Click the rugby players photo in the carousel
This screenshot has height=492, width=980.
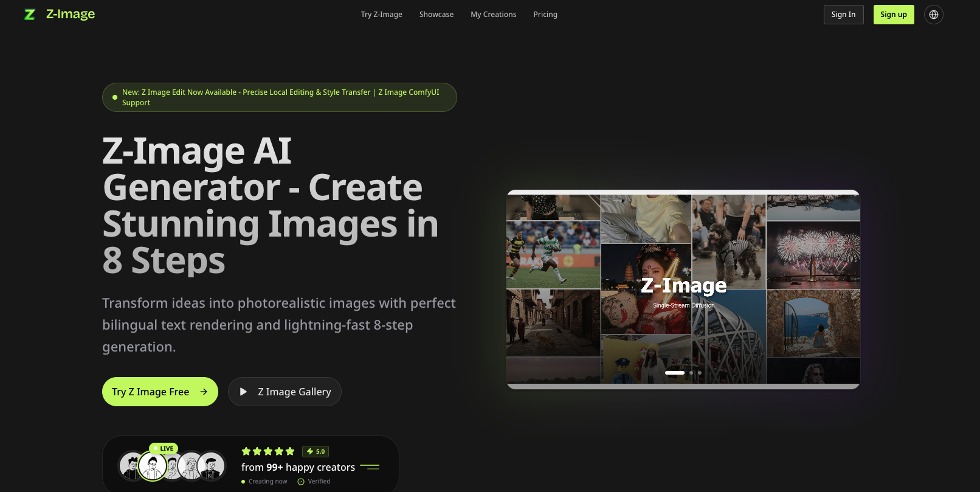click(x=553, y=254)
